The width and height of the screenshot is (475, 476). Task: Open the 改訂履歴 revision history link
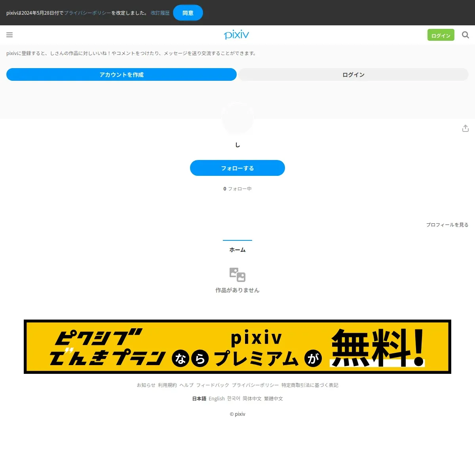(160, 13)
